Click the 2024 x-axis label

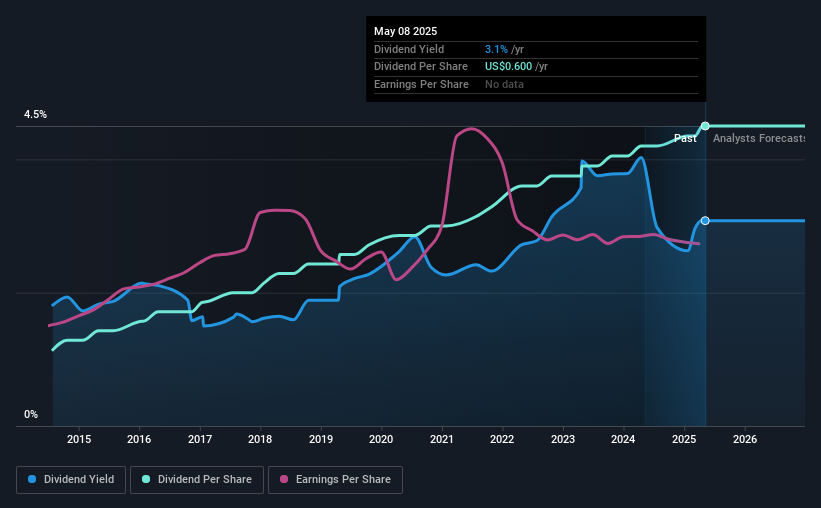(x=623, y=439)
